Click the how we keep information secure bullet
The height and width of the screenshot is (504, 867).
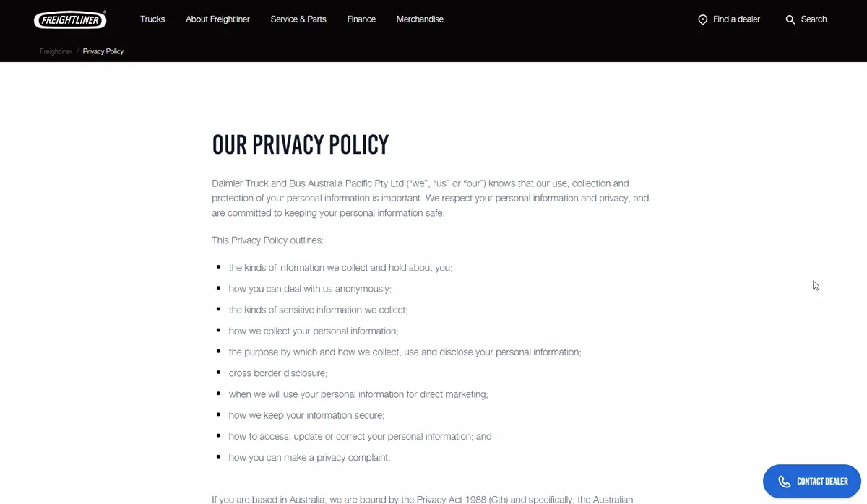point(306,416)
